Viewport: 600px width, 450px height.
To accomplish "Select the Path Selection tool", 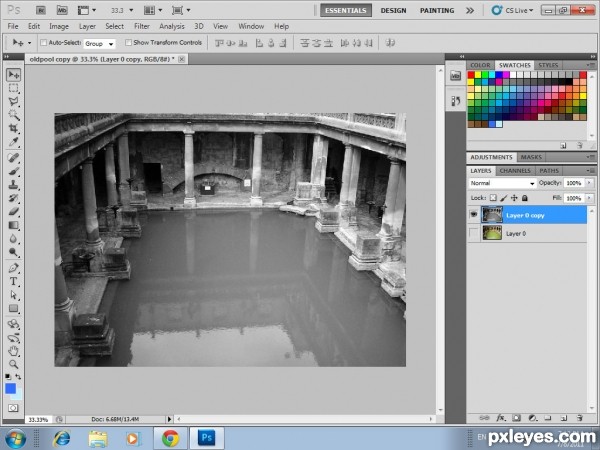I will click(x=13, y=295).
